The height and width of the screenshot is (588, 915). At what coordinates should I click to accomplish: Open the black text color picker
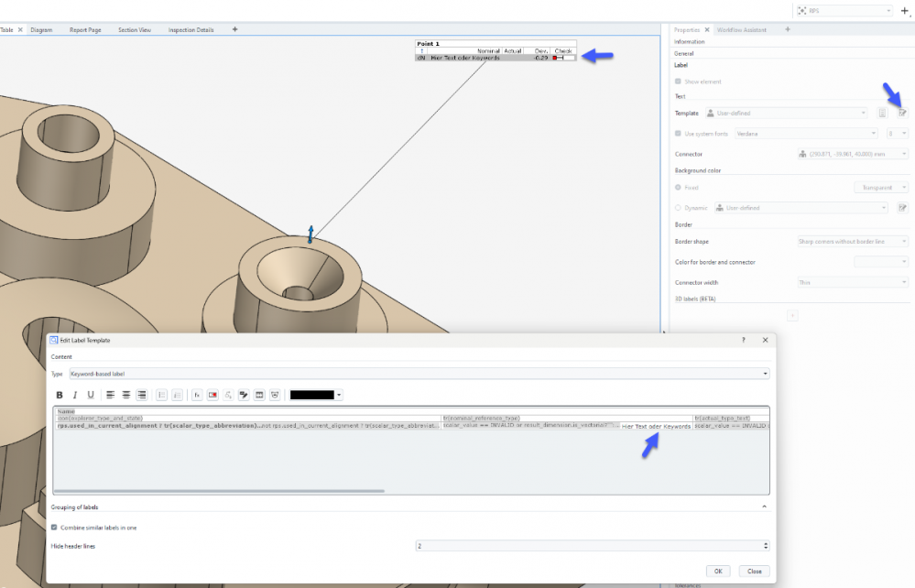[315, 395]
